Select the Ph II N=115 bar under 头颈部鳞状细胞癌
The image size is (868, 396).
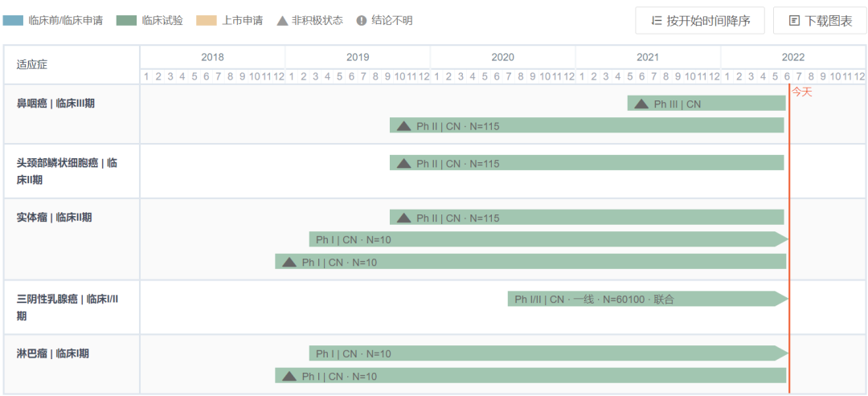587,163
